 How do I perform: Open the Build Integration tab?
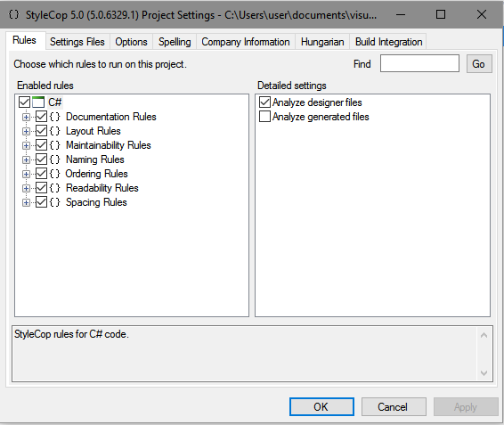pyautogui.click(x=388, y=42)
